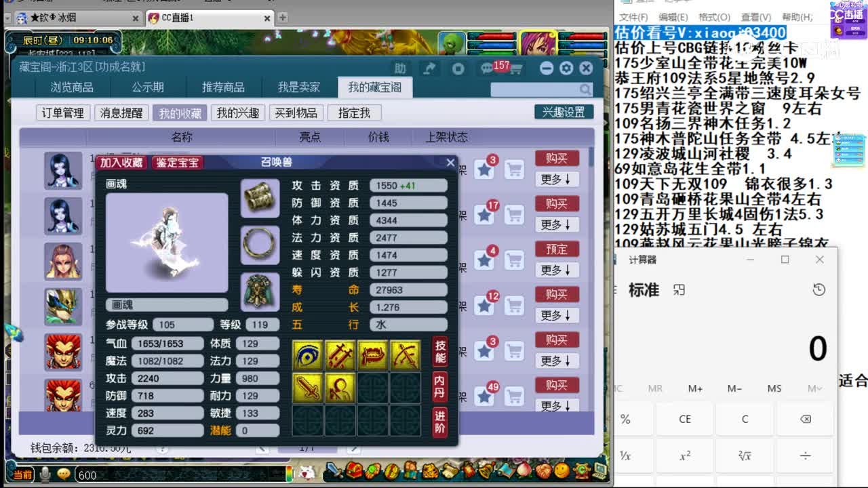Screen dimensions: 868x488
Task: Toggle calculator keep-on-top icon
Action: [679, 290]
